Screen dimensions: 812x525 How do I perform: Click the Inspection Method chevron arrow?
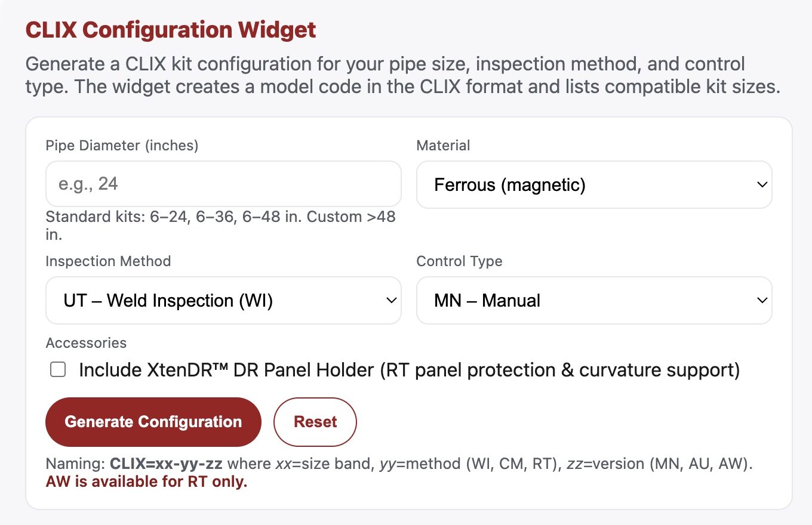click(x=391, y=300)
